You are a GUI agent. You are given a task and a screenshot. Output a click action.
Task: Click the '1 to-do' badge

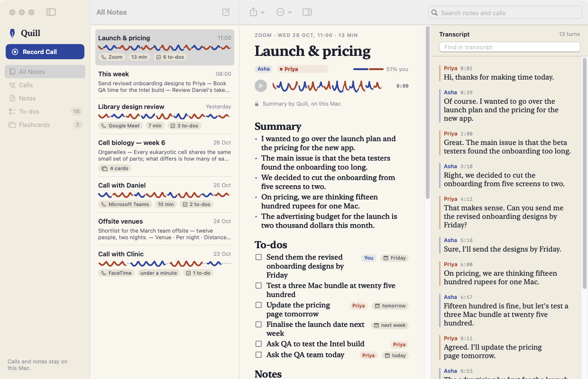click(x=198, y=273)
